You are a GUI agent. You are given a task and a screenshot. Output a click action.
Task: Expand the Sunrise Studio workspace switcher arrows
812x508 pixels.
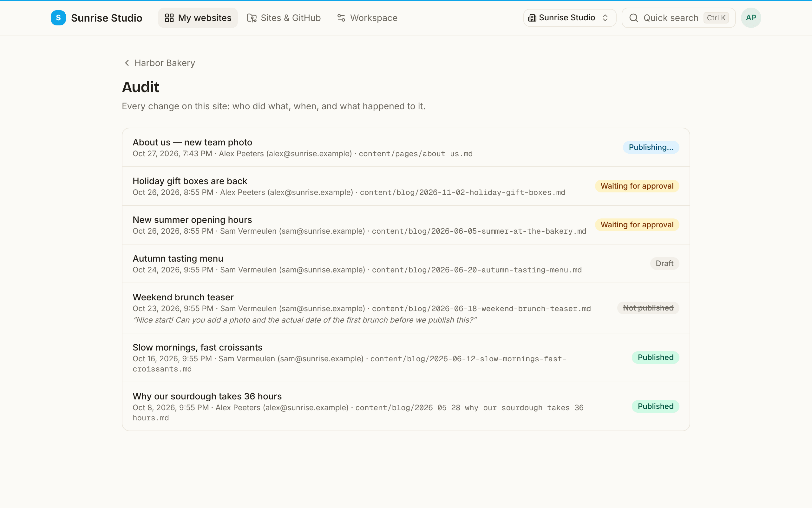click(605, 18)
